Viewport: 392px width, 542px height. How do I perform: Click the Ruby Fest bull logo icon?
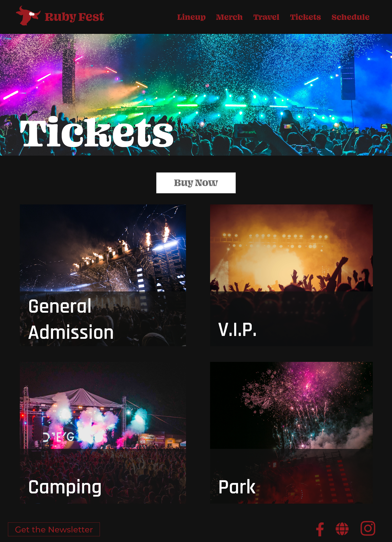click(x=28, y=16)
